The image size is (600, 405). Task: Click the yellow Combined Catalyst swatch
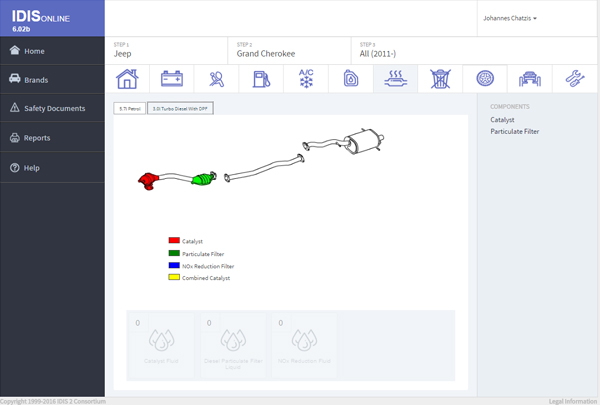click(x=174, y=277)
